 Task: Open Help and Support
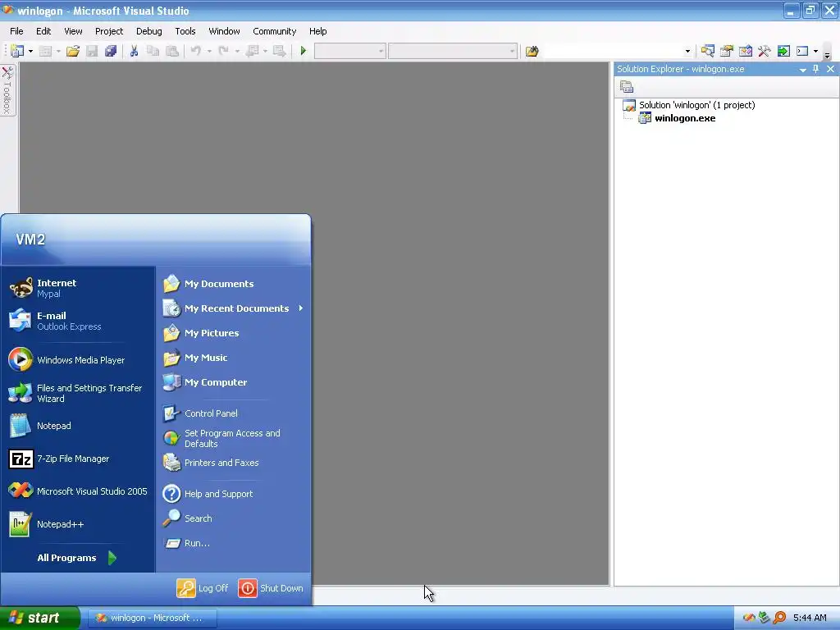pos(234,494)
